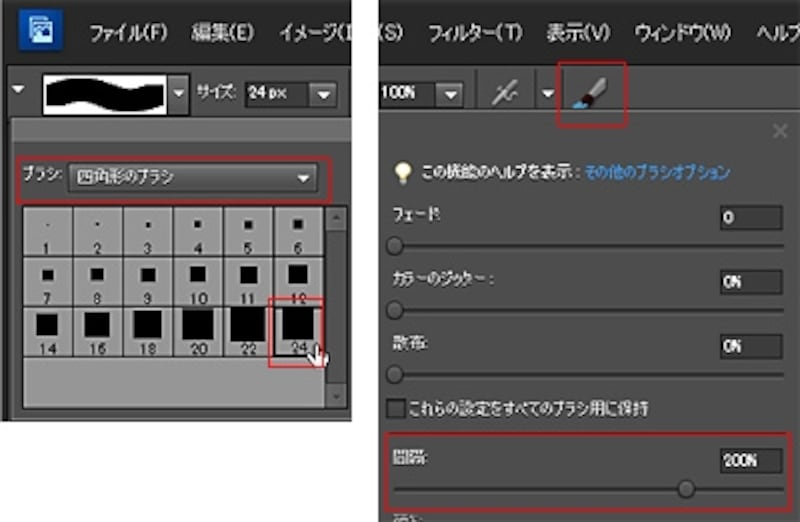Click the カラーのジッター slider handle

point(394,310)
